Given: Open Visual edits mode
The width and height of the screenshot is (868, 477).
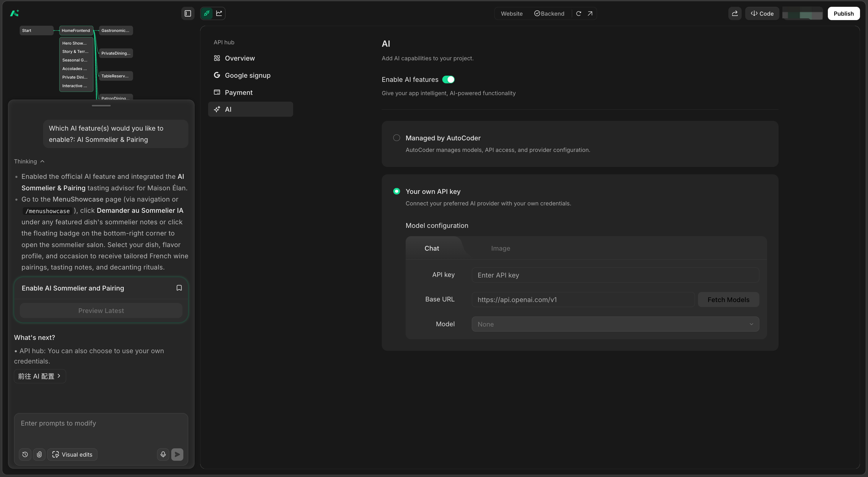Looking at the screenshot, I should point(72,455).
